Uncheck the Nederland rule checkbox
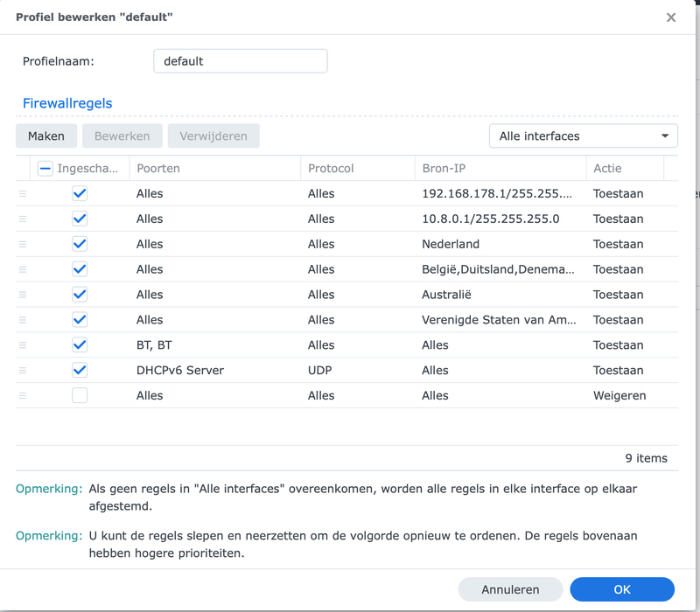The height and width of the screenshot is (612, 700). [x=80, y=244]
